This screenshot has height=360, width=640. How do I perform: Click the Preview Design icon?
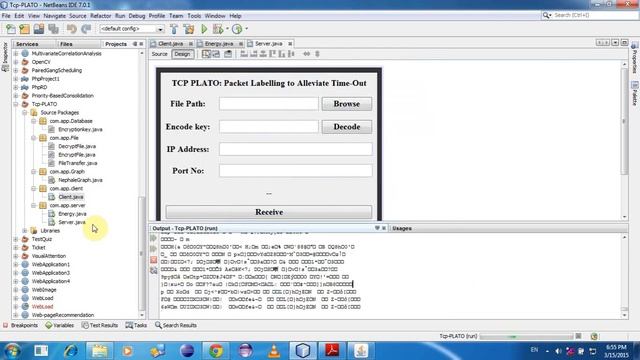click(228, 54)
